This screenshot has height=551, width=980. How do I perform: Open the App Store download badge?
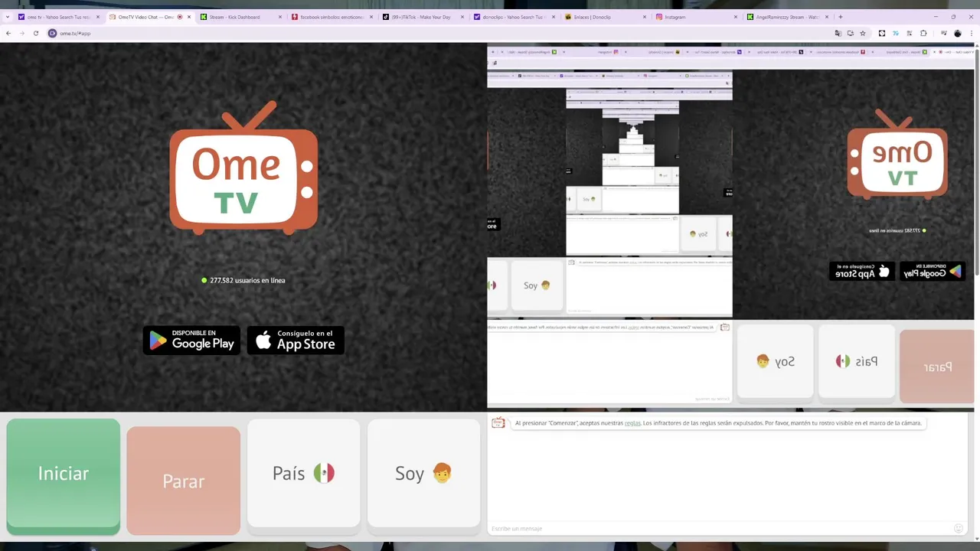pos(296,341)
